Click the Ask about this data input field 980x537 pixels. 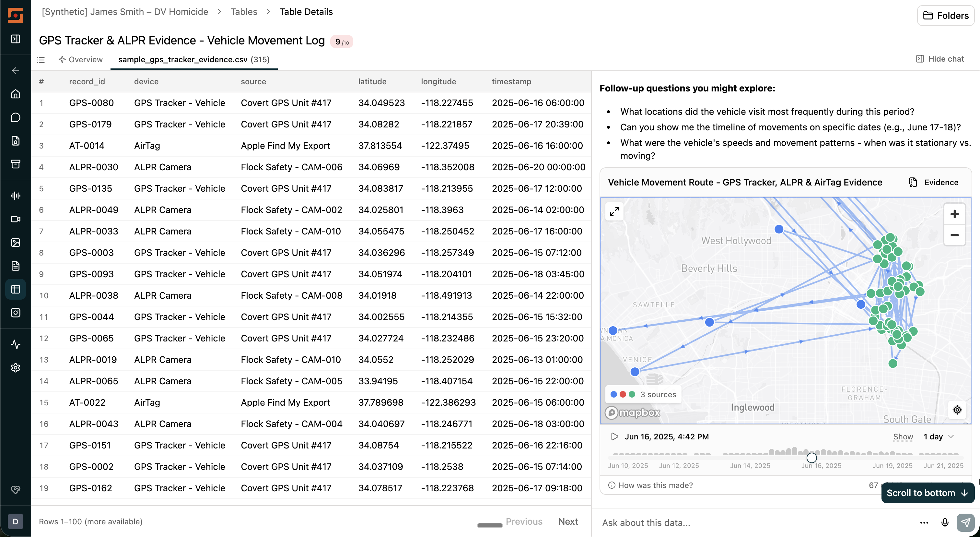[x=723, y=522]
